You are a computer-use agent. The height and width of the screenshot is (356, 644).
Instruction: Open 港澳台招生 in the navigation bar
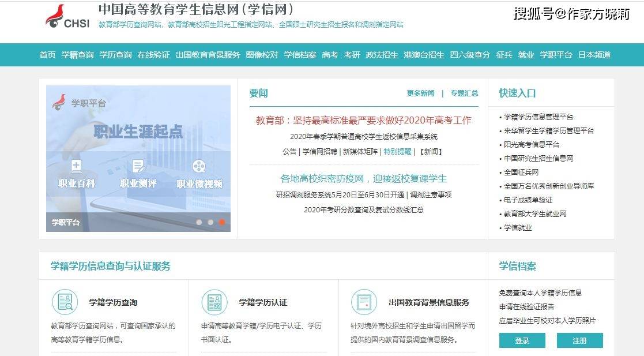pos(424,55)
